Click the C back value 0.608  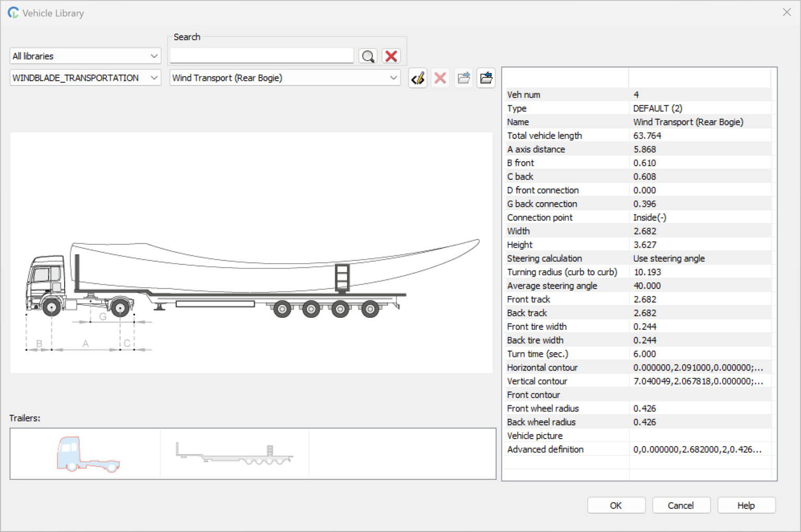645,177
